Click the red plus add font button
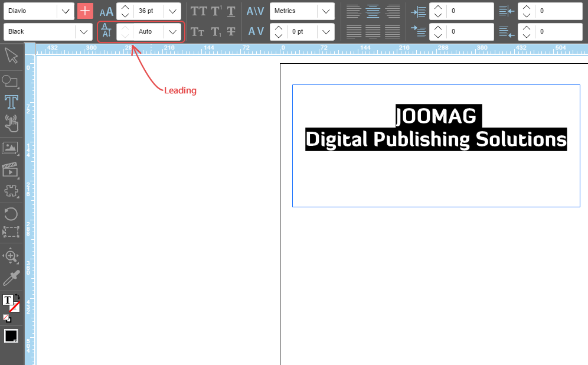The height and width of the screenshot is (365, 588). [x=85, y=11]
